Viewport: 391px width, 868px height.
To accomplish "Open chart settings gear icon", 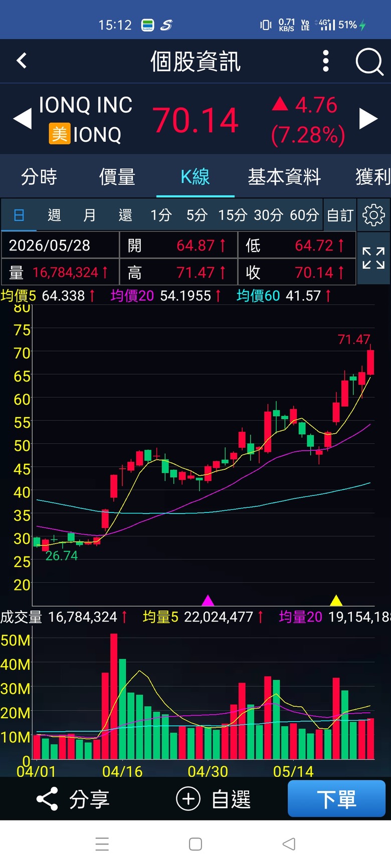I will pos(373,215).
